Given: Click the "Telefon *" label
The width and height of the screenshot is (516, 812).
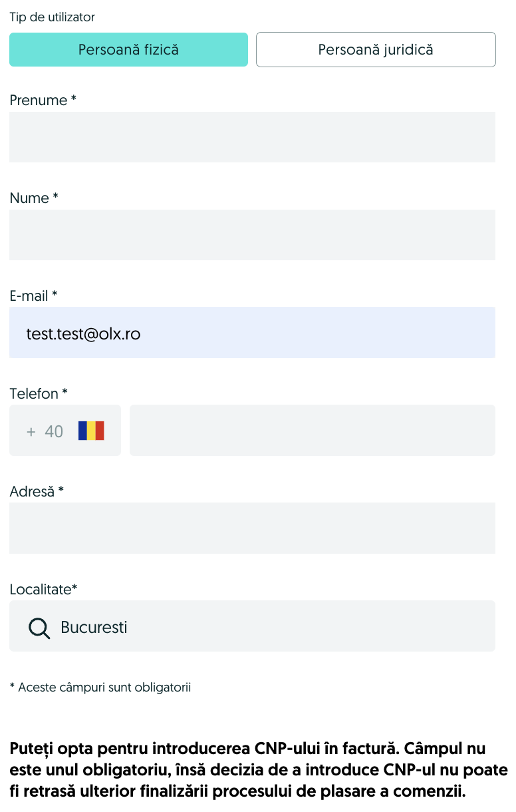Looking at the screenshot, I should pyautogui.click(x=39, y=394).
